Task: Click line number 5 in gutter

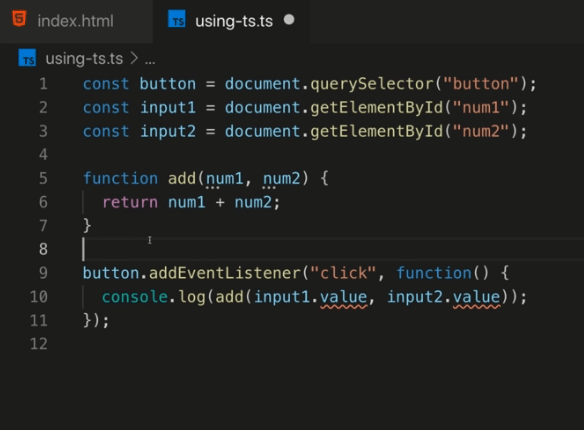Action: (44, 178)
